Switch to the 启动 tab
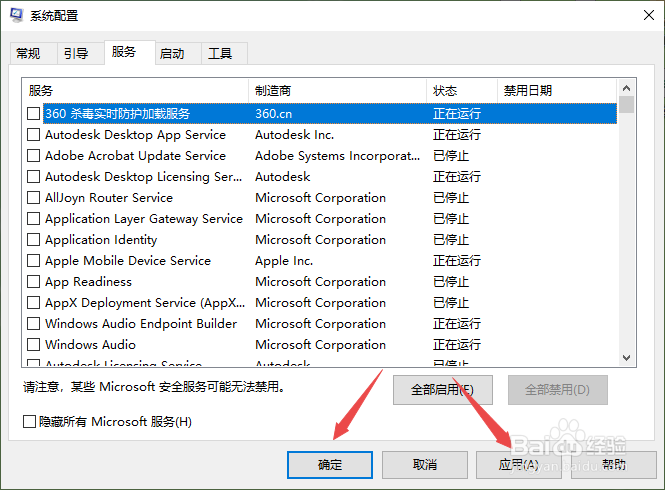The image size is (665, 490). (172, 54)
